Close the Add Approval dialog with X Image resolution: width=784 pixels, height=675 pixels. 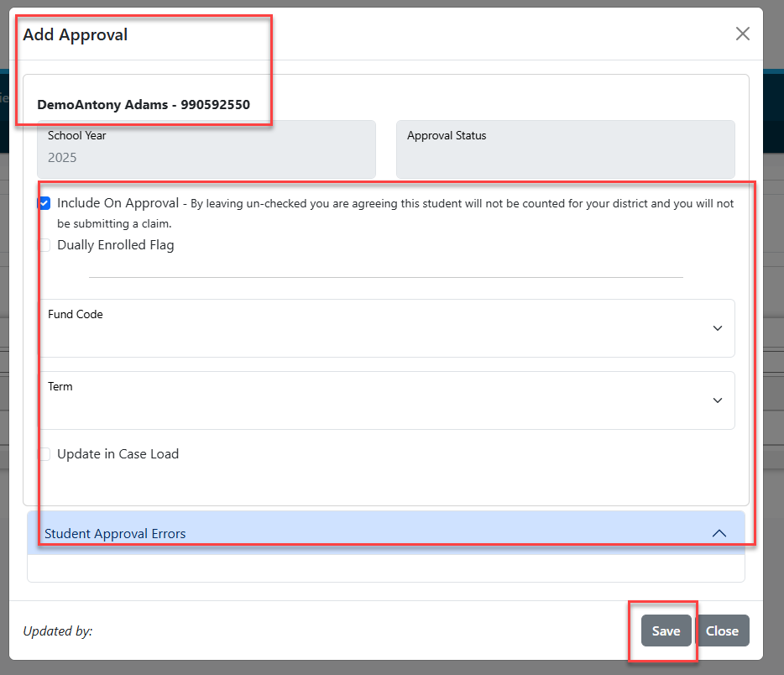(743, 34)
